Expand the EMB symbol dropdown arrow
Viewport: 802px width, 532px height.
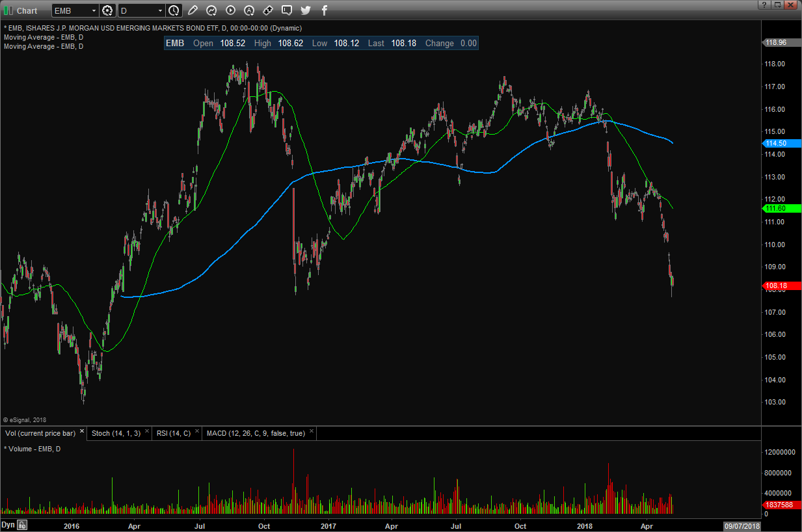94,11
